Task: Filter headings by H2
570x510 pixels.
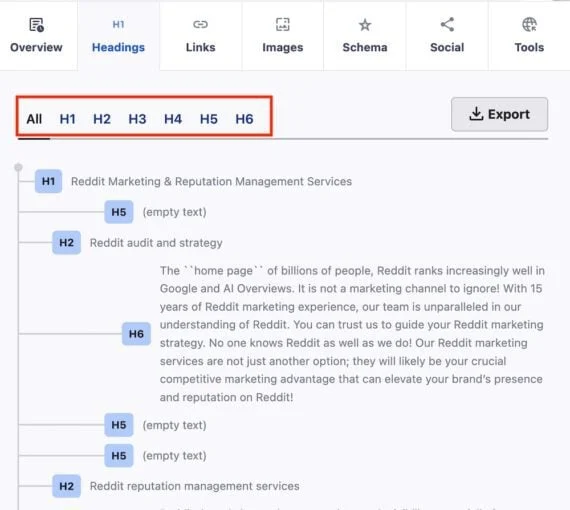Action: (102, 119)
